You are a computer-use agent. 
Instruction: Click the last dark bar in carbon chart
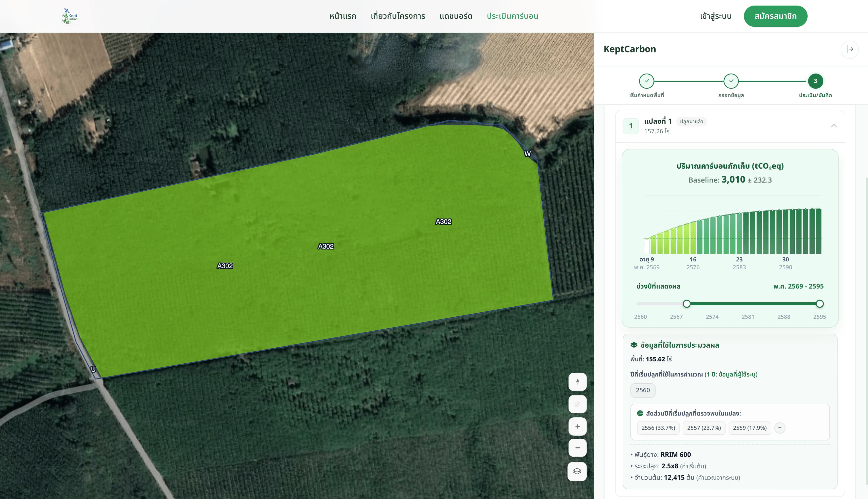(819, 231)
